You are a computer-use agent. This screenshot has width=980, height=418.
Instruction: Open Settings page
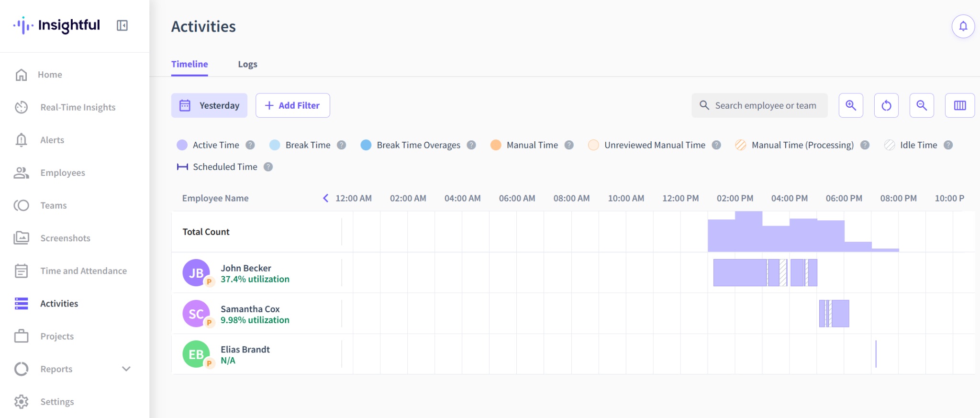[57, 402]
